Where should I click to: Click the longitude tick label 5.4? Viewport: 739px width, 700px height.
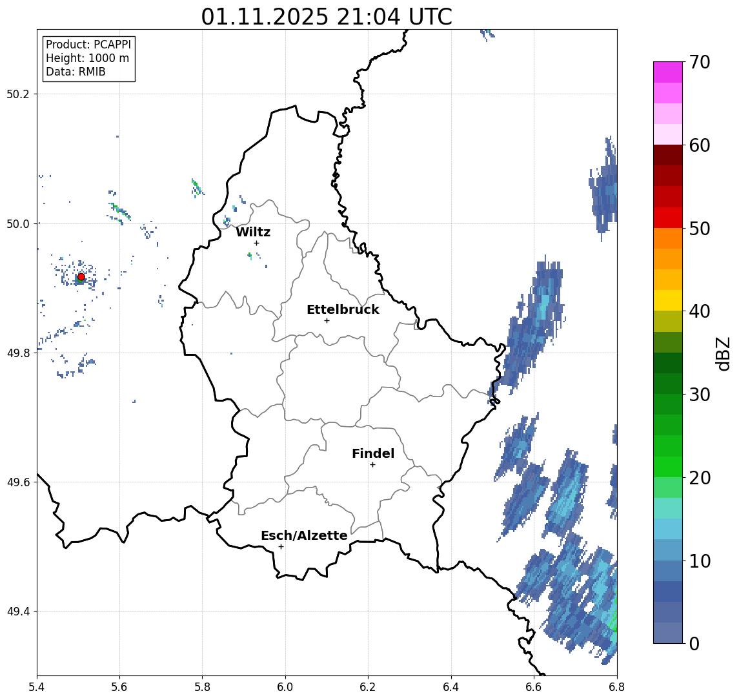(x=37, y=687)
